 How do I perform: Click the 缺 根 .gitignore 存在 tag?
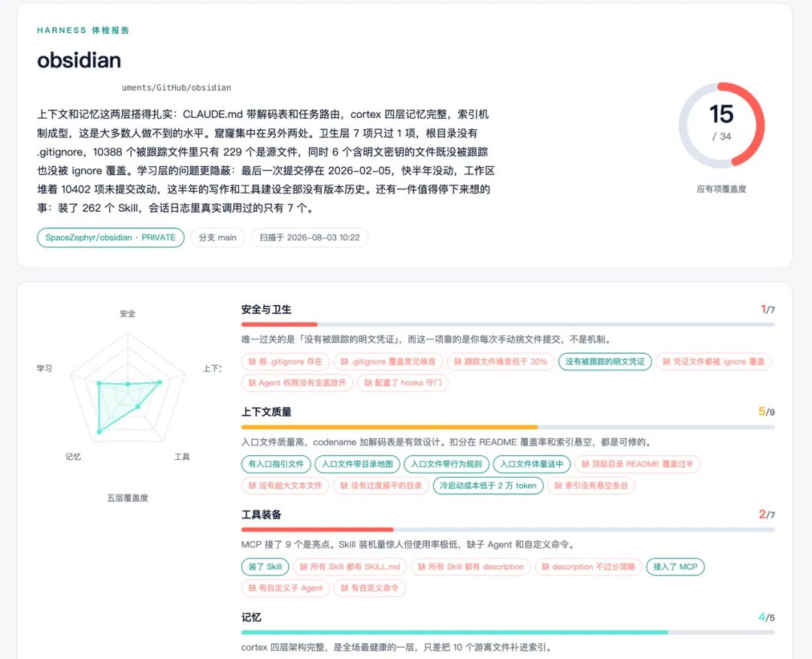(286, 361)
